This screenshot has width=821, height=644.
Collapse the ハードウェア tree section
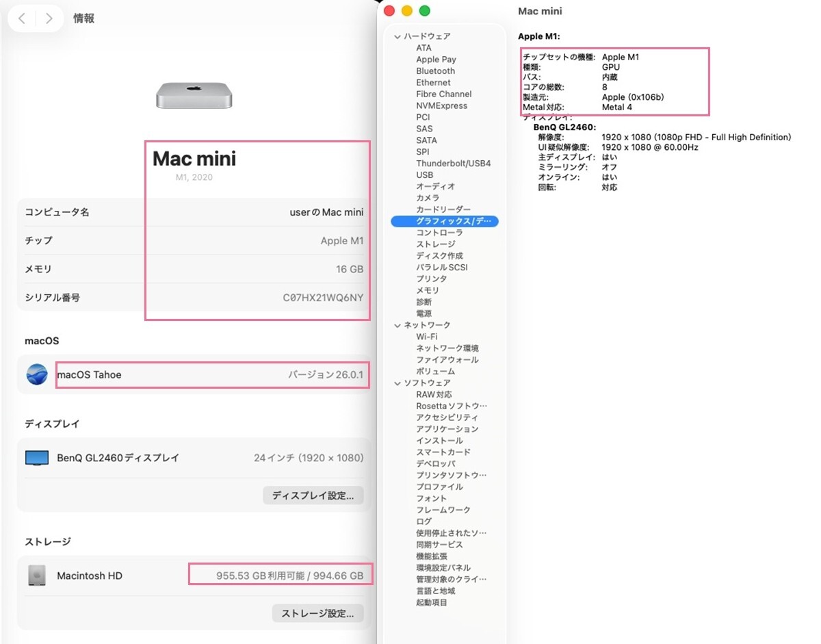click(398, 36)
